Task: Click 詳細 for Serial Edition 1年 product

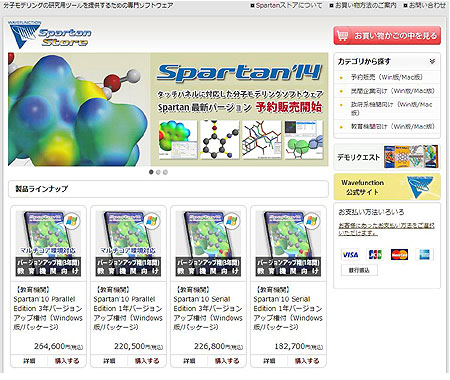Action: (269, 361)
